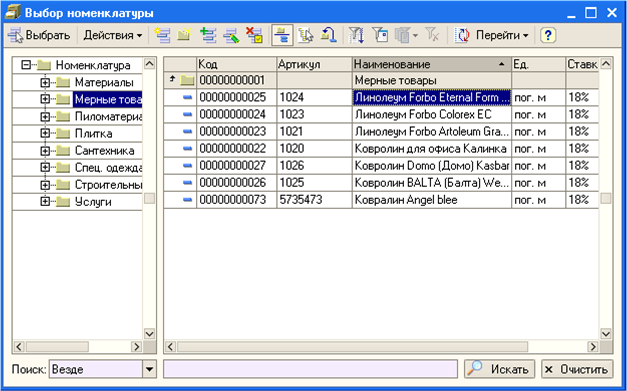
Task: Click article cell 5735473
Action: tap(314, 200)
